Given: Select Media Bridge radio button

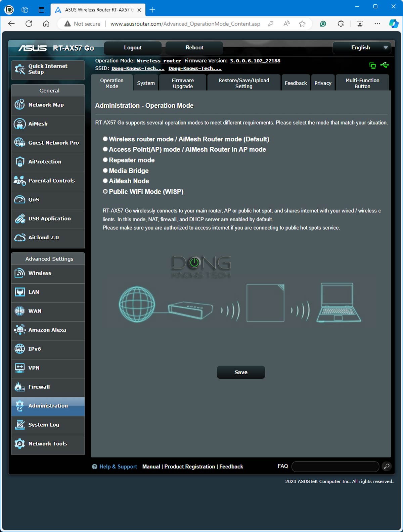Looking at the screenshot, I should (x=105, y=170).
